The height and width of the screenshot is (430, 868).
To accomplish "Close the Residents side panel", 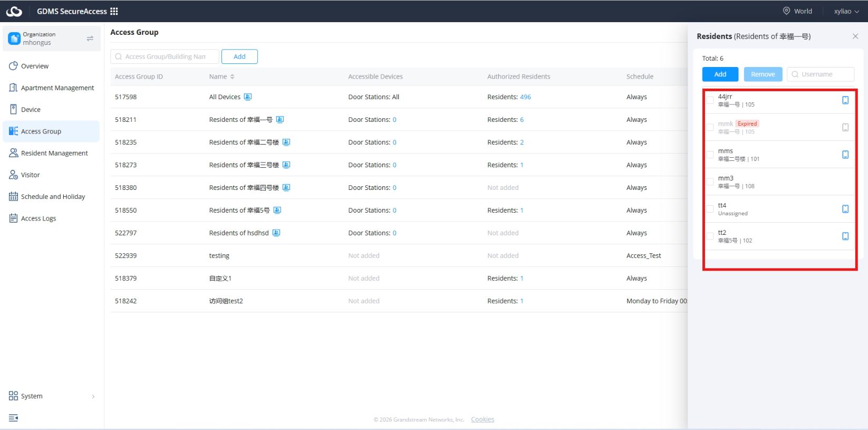I will 855,36.
